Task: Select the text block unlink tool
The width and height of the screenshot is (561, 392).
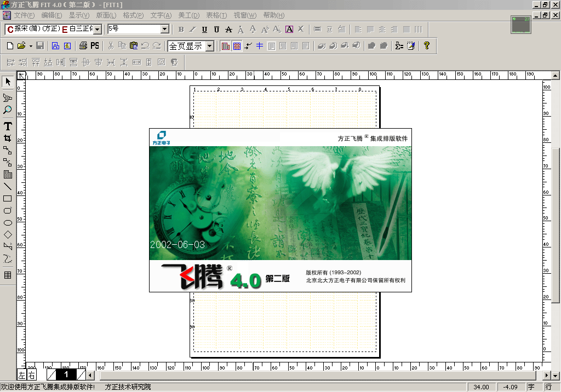Action: (x=8, y=163)
